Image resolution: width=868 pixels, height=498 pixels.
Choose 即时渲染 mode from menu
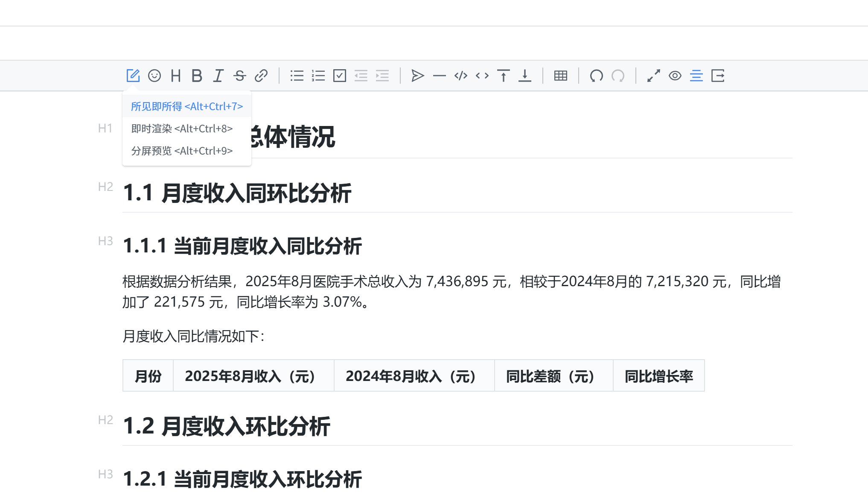point(182,129)
